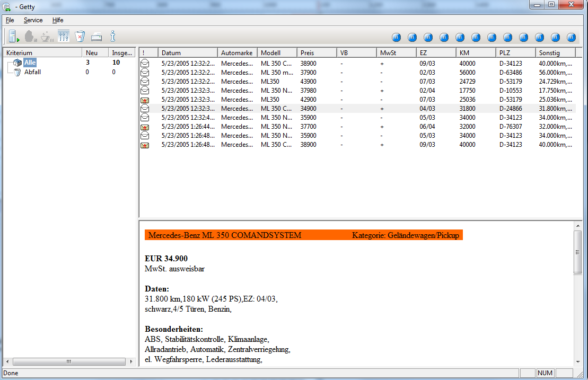Click the PLZ column header
The width and height of the screenshot is (588, 380).
pyautogui.click(x=516, y=53)
